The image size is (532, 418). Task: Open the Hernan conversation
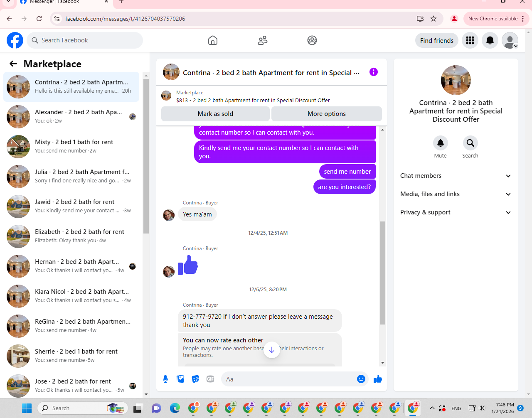click(71, 266)
